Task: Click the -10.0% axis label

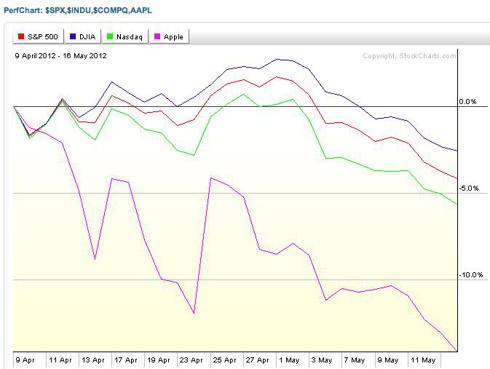Action: click(470, 275)
